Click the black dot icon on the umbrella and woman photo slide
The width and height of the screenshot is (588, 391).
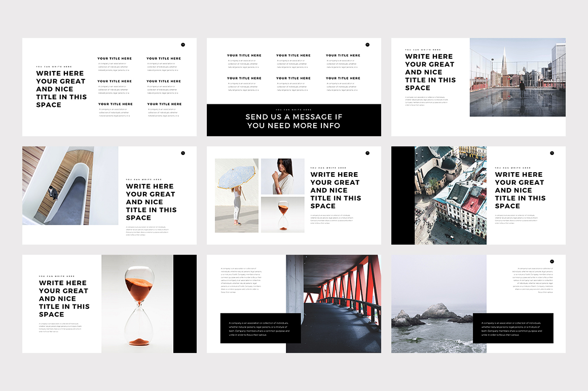click(x=367, y=153)
